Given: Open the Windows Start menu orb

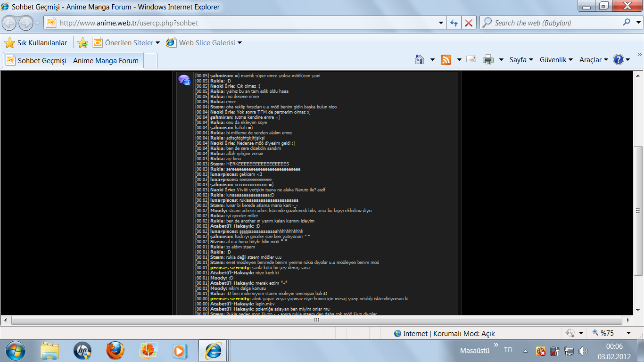Looking at the screenshot, I should coord(15,351).
